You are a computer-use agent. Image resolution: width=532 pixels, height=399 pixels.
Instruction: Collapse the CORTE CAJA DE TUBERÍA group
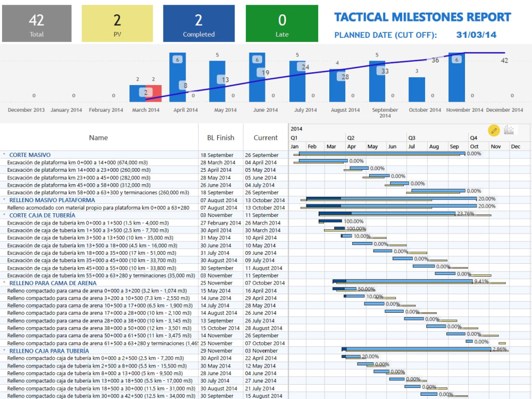tap(4, 215)
